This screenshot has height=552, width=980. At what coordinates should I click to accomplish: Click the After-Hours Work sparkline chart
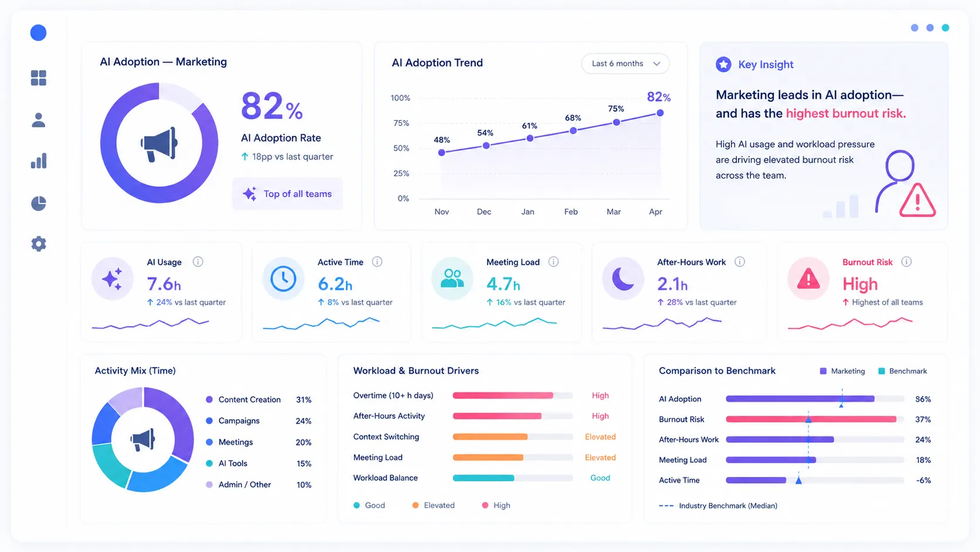point(662,323)
